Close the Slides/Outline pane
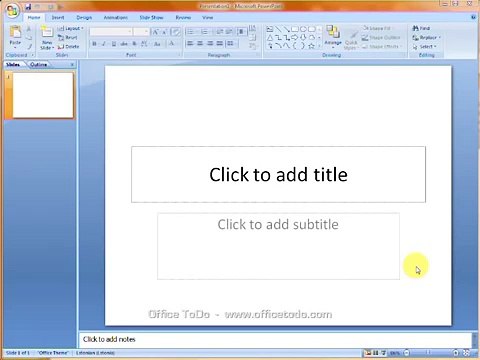This screenshot has height=360, width=480. [72, 64]
